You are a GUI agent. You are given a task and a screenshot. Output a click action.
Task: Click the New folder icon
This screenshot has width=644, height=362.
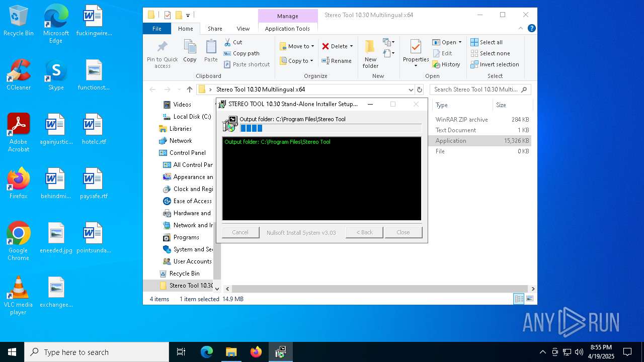point(370,47)
